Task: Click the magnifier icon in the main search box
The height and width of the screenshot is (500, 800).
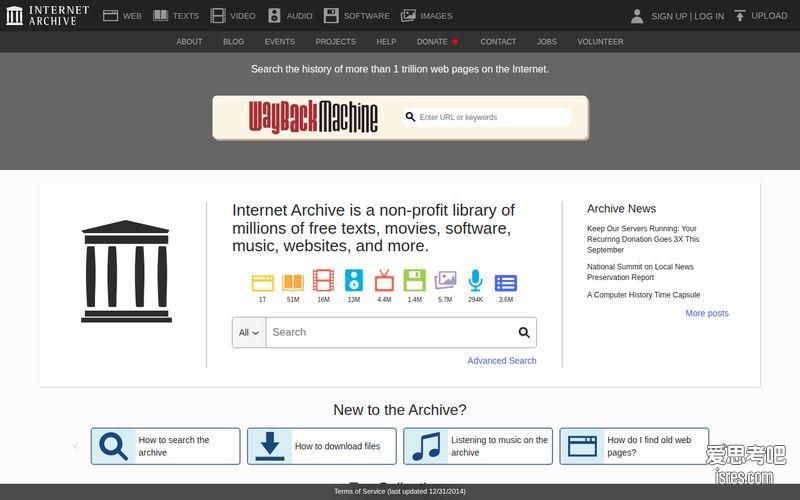Action: 524,333
